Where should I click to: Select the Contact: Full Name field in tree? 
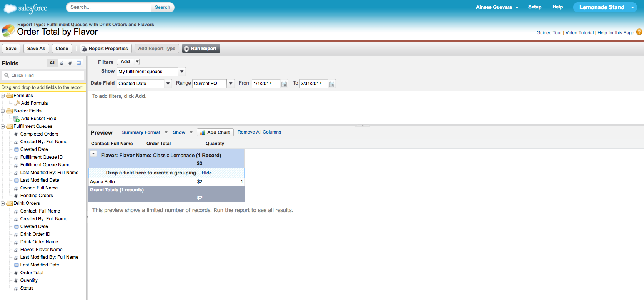pyautogui.click(x=40, y=211)
